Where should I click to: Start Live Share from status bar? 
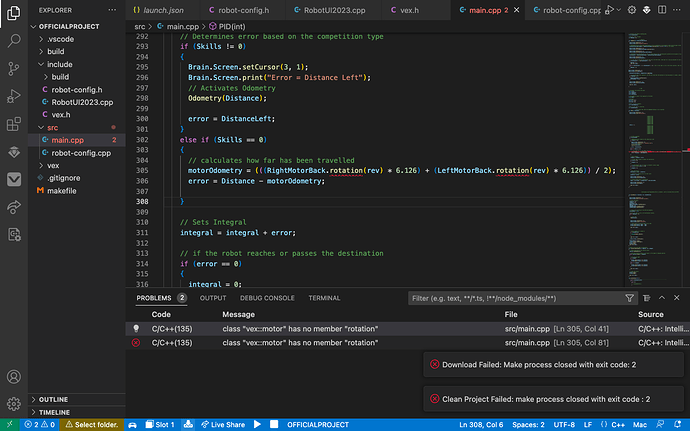(223, 425)
